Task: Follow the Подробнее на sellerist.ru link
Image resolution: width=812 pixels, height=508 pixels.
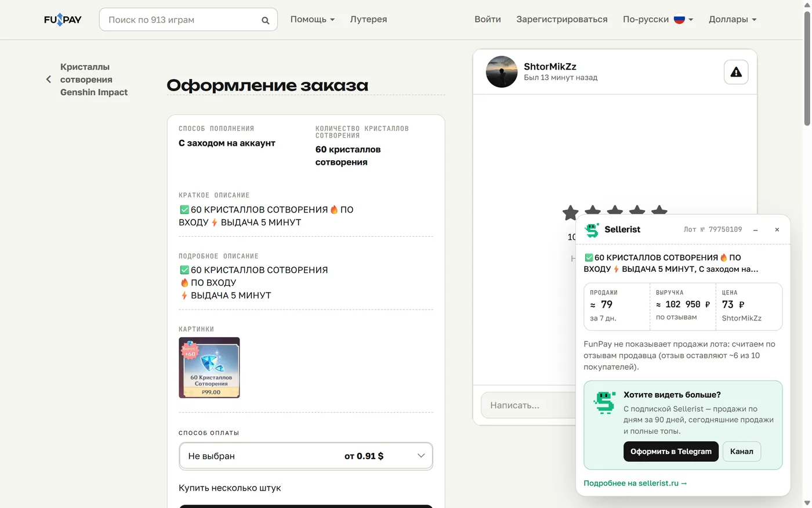Action: pos(635,483)
